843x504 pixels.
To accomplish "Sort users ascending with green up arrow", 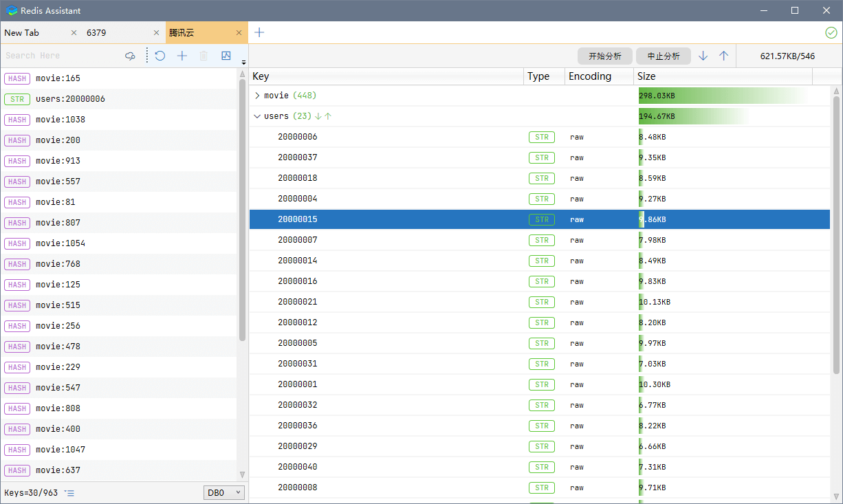I will point(328,116).
